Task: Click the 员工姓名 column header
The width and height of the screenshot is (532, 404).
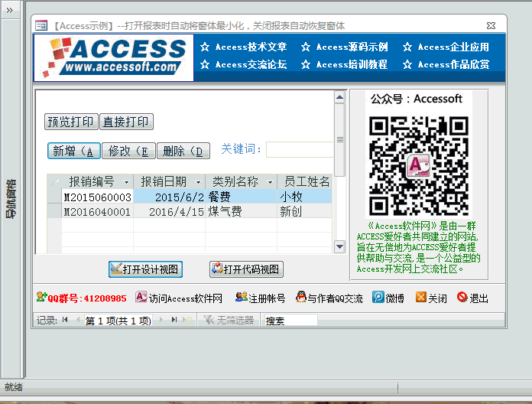Action: [305, 181]
